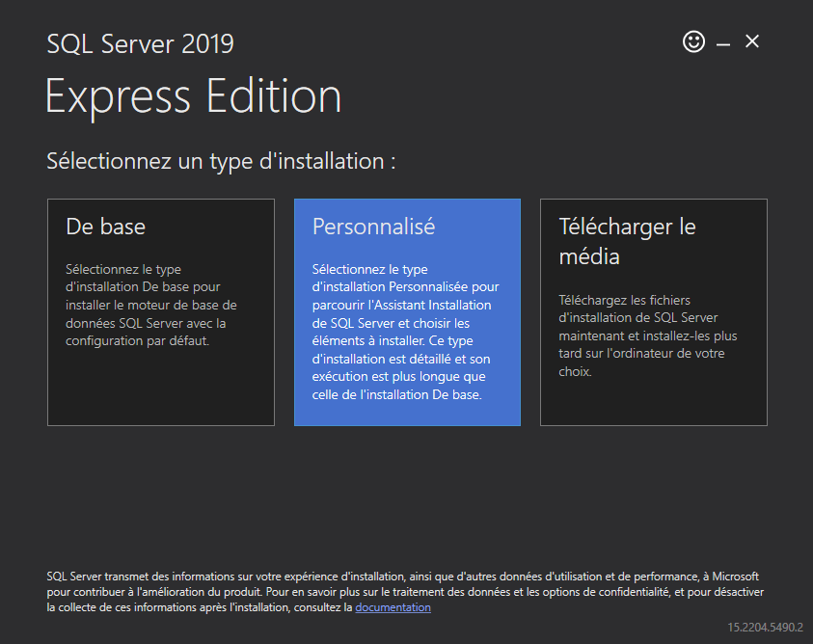
Task: Click the smiley face feedback icon
Action: [693, 41]
